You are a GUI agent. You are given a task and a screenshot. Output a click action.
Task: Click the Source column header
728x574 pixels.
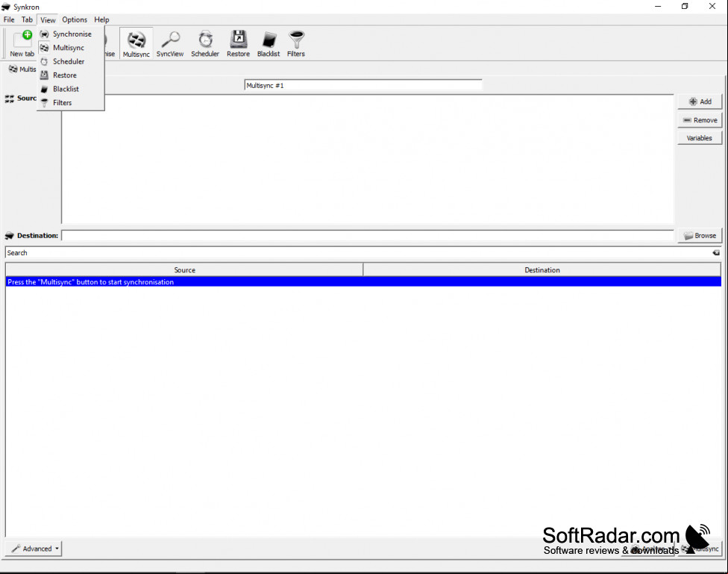pos(184,270)
